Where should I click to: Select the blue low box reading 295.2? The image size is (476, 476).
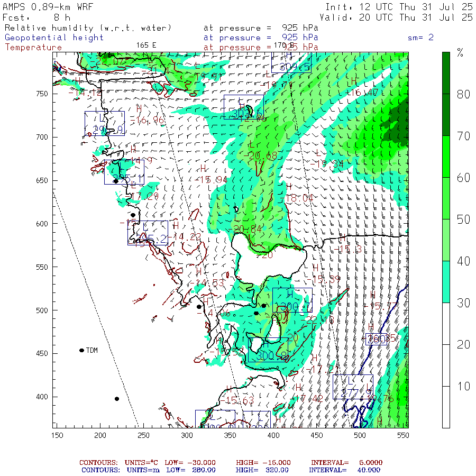tap(148, 233)
